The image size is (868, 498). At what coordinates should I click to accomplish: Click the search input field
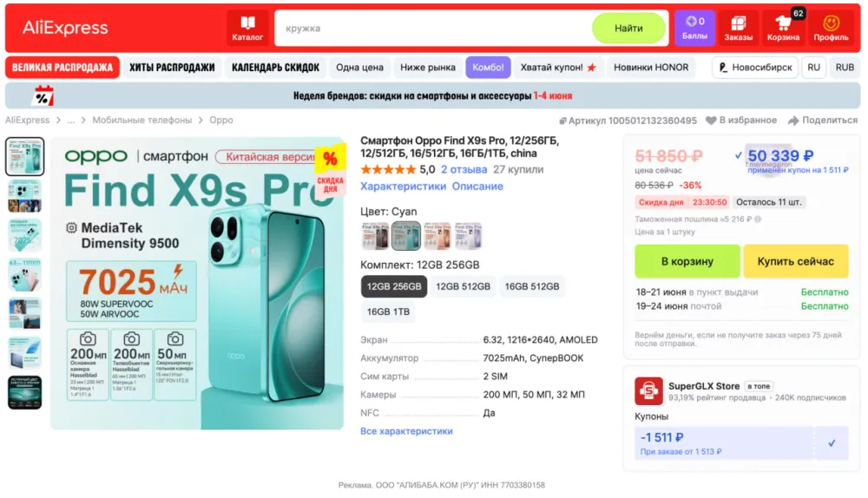pyautogui.click(x=433, y=29)
